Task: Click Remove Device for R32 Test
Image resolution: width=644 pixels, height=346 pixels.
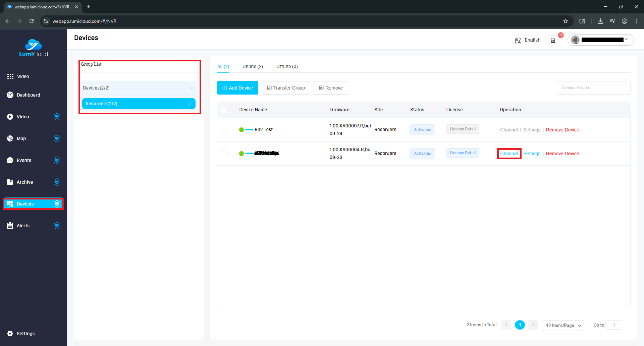Action: (x=562, y=130)
